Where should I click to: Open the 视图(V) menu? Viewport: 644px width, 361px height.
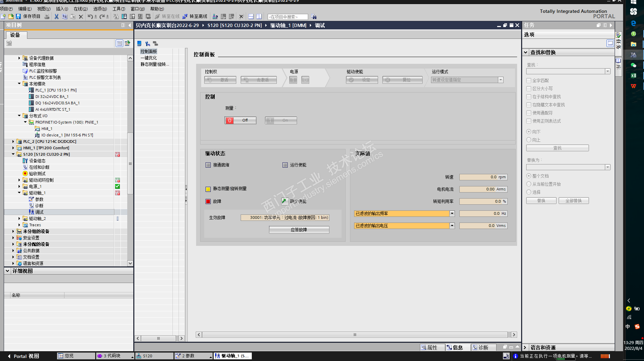pos(44,9)
